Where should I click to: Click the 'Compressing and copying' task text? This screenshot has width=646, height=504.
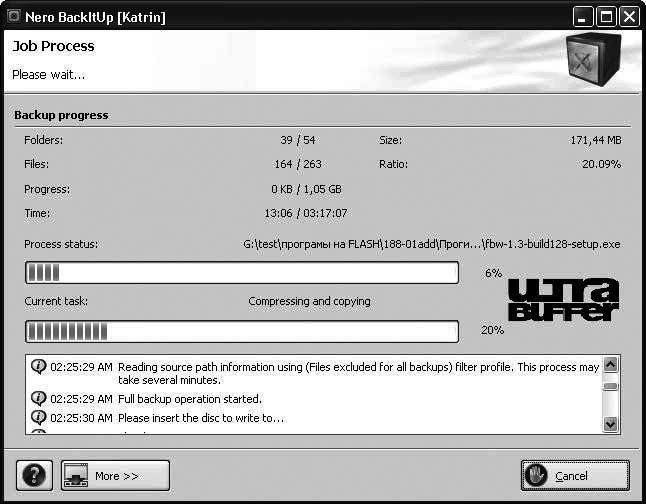pos(309,302)
